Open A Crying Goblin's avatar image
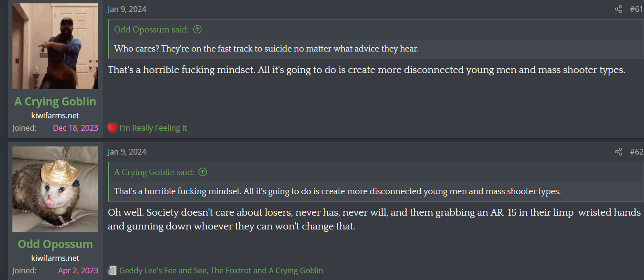The image size is (644, 280). tap(55, 46)
